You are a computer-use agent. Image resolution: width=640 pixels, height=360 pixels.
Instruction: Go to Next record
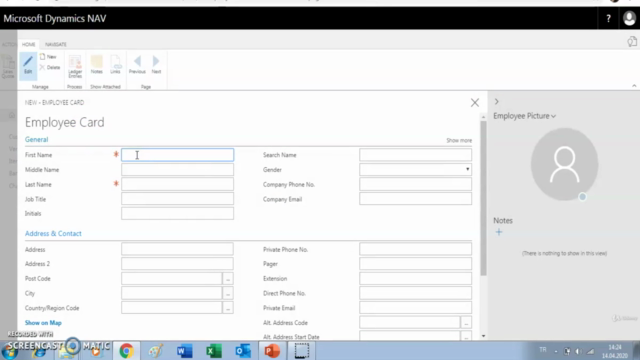pos(156,65)
